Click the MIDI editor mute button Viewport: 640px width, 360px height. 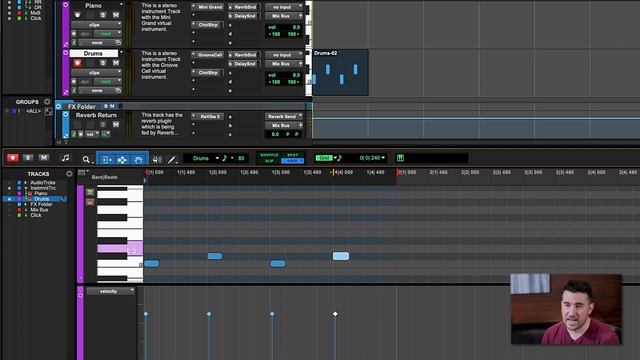tap(43, 158)
